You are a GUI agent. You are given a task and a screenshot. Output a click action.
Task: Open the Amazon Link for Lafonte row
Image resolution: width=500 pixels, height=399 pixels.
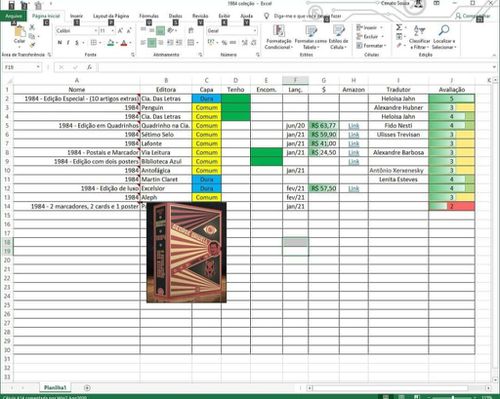pyautogui.click(x=354, y=144)
